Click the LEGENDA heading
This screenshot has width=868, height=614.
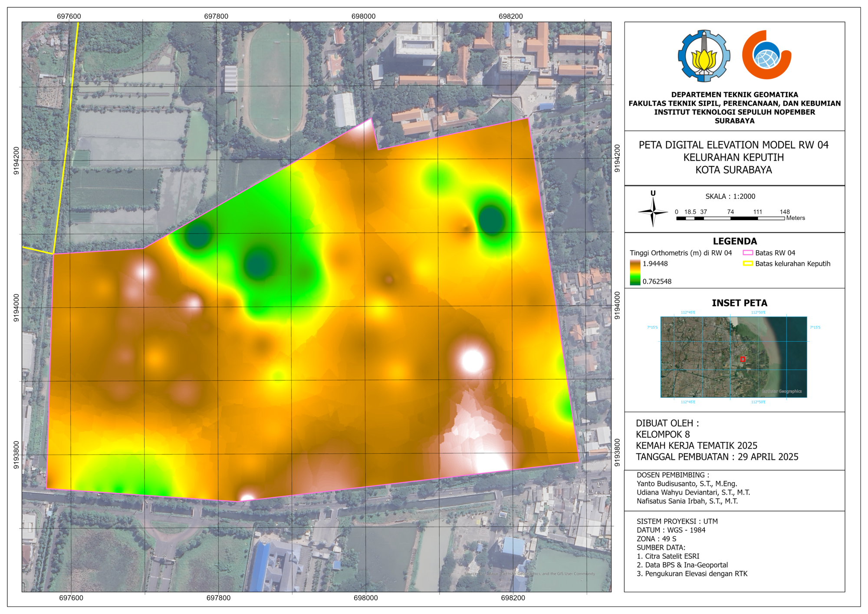pos(734,241)
